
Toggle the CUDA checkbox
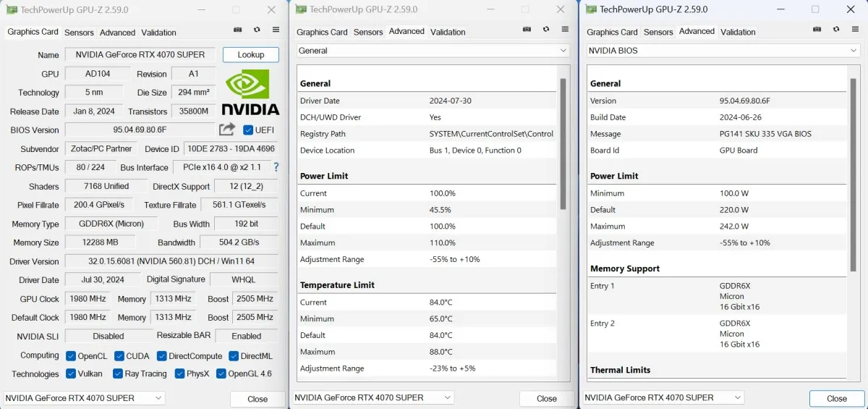(119, 356)
